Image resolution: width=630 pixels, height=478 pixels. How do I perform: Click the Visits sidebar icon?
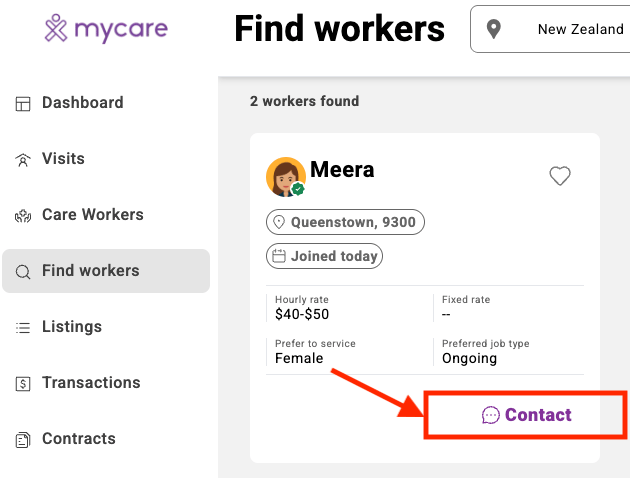pos(23,159)
